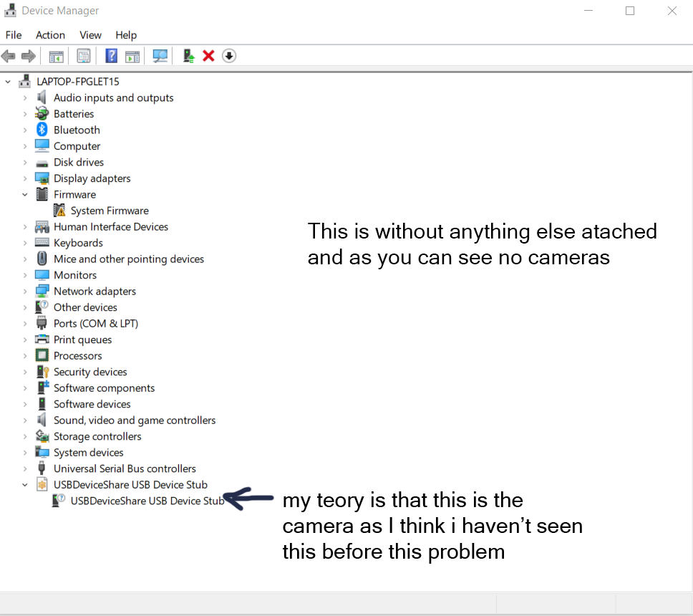
Task: Select the Universal Serial Bus controllers label
Action: [125, 468]
